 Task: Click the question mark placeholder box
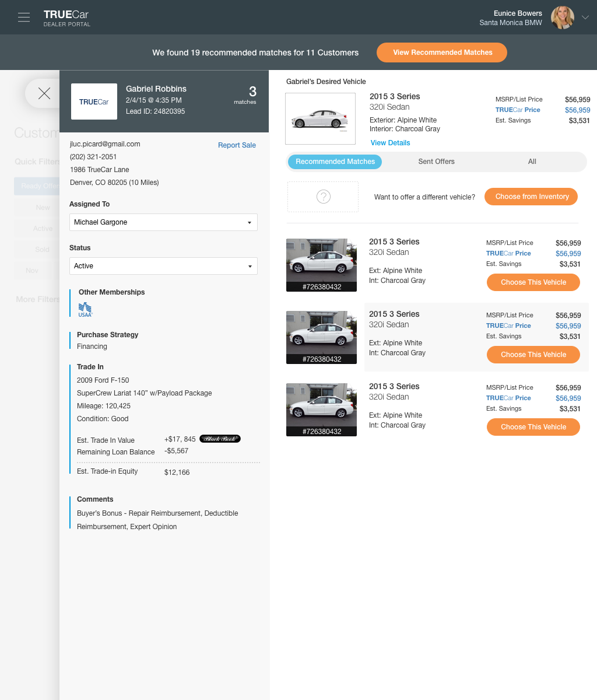[323, 197]
